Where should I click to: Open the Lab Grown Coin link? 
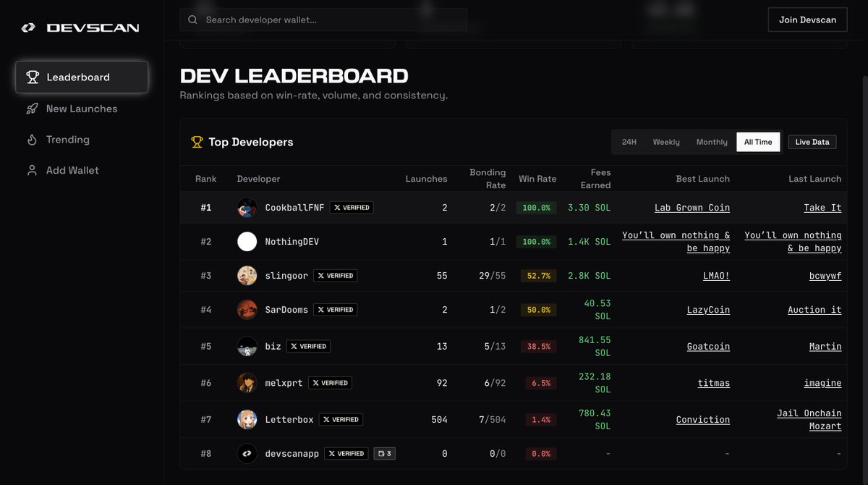pyautogui.click(x=692, y=208)
